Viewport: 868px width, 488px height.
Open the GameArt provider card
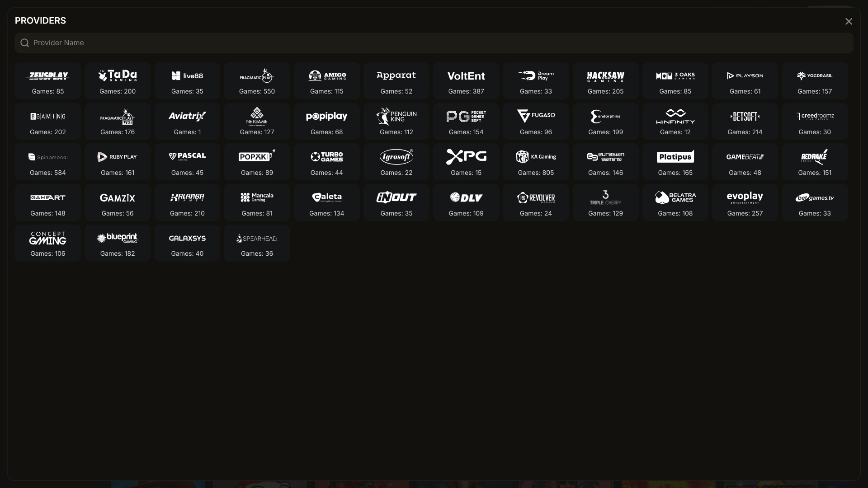click(47, 203)
